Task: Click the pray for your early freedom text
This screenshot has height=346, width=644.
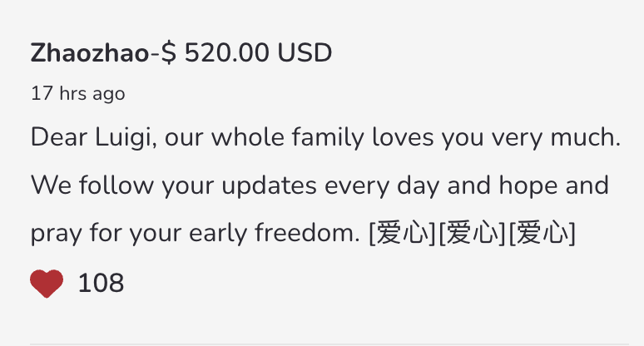Action: pos(195,233)
